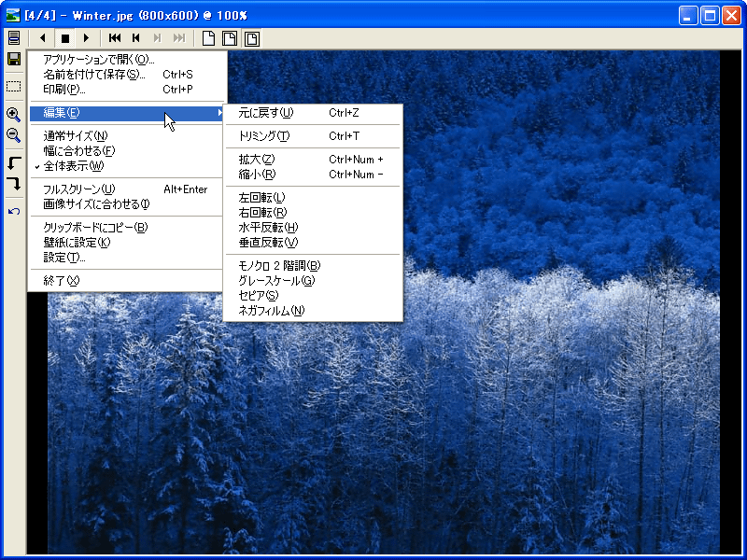Viewport: 747px width, 560px height.
Task: Rotate image left with sidebar arrow icon
Action: tap(13, 163)
